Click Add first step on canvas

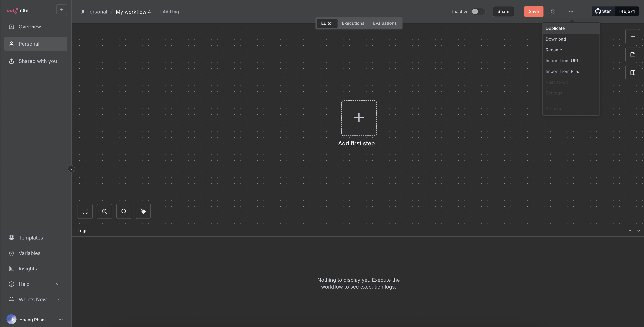359,118
